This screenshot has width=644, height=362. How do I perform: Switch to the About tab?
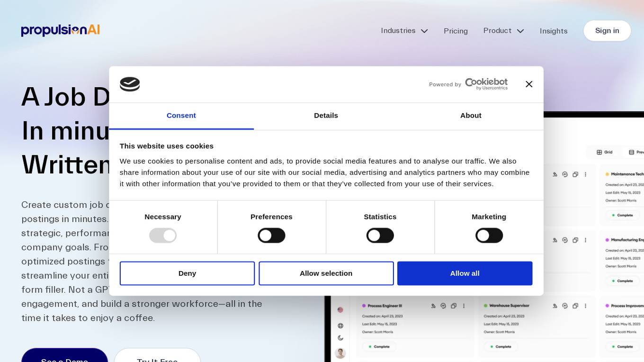[471, 116]
